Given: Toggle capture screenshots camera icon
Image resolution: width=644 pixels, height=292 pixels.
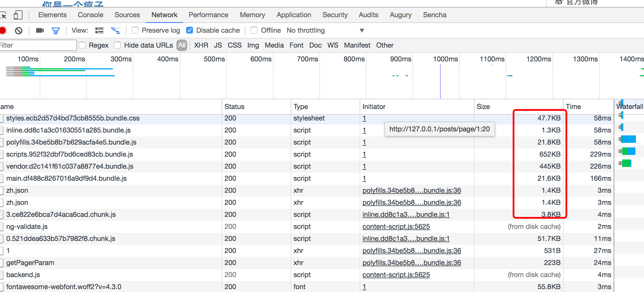Looking at the screenshot, I should coord(40,30).
